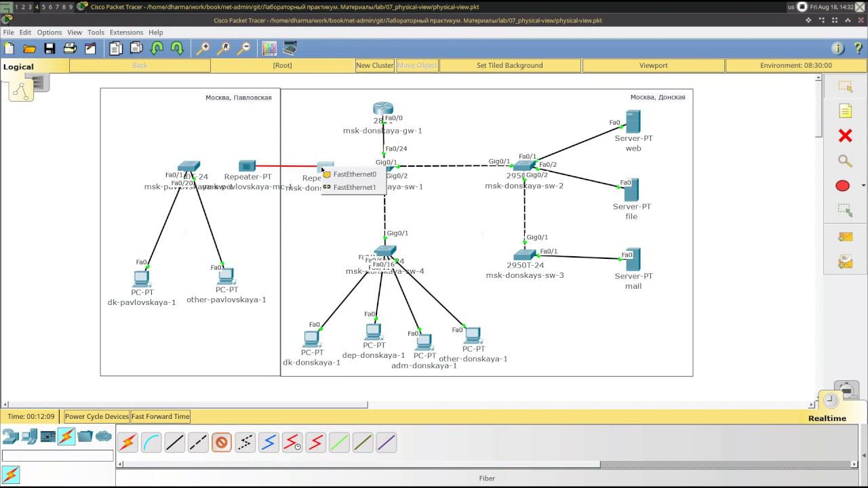Click the Copy icon in the toolbar
The image size is (868, 488).
pos(116,48)
